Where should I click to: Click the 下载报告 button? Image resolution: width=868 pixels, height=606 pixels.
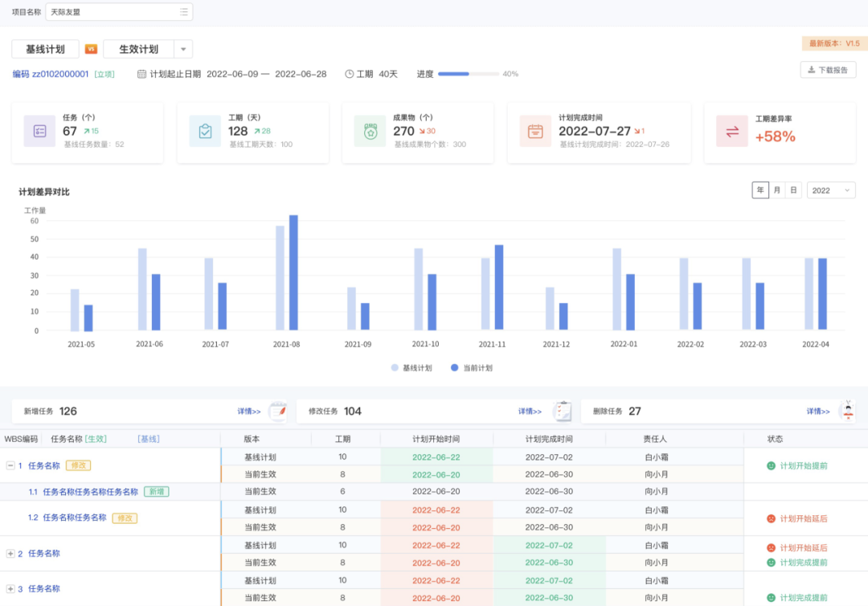tap(828, 70)
